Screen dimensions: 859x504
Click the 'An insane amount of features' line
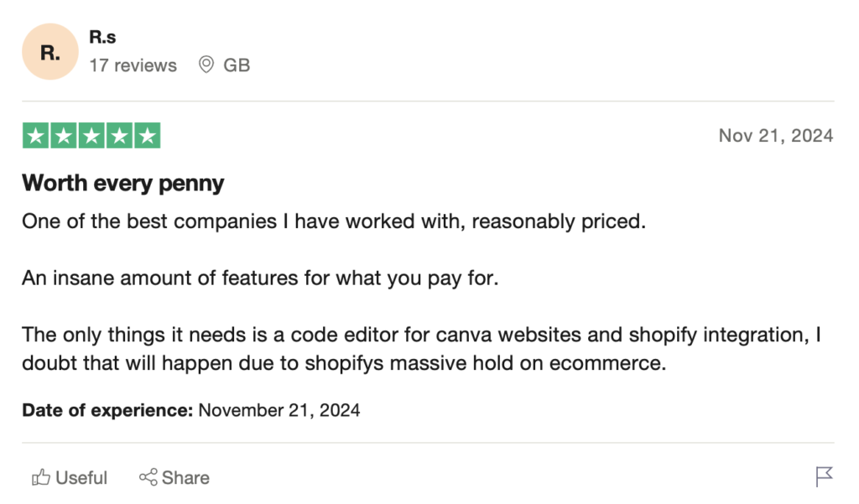[260, 278]
